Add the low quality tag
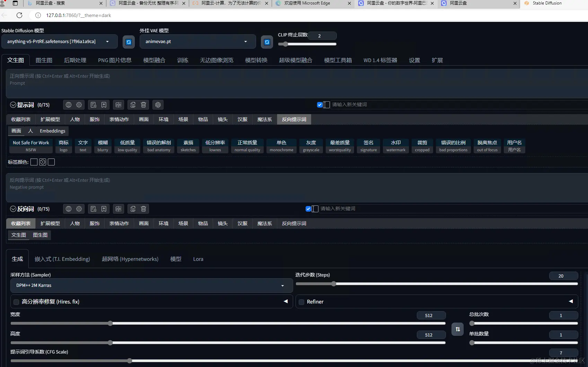588x367 pixels. coord(128,146)
